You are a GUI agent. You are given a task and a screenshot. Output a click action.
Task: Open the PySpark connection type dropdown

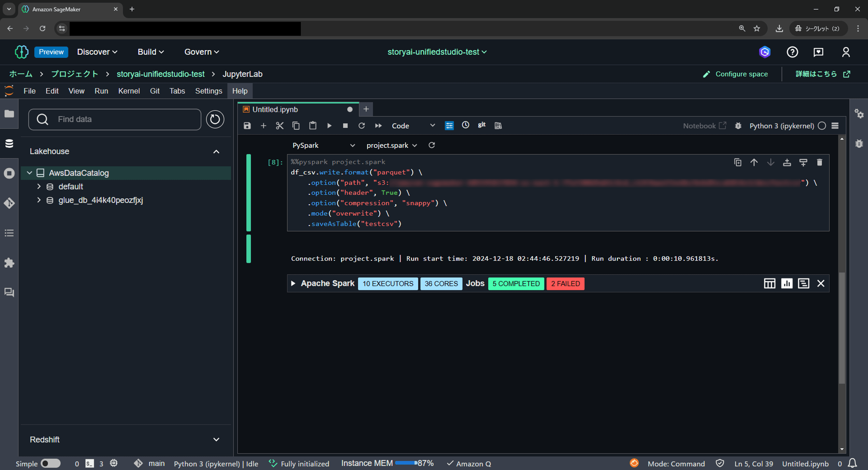(x=324, y=145)
